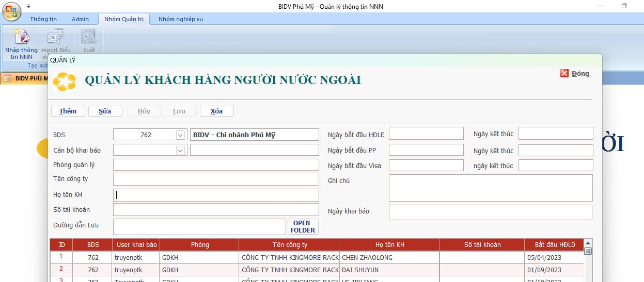
Task: Click the Phòng column header
Action: coord(200,244)
